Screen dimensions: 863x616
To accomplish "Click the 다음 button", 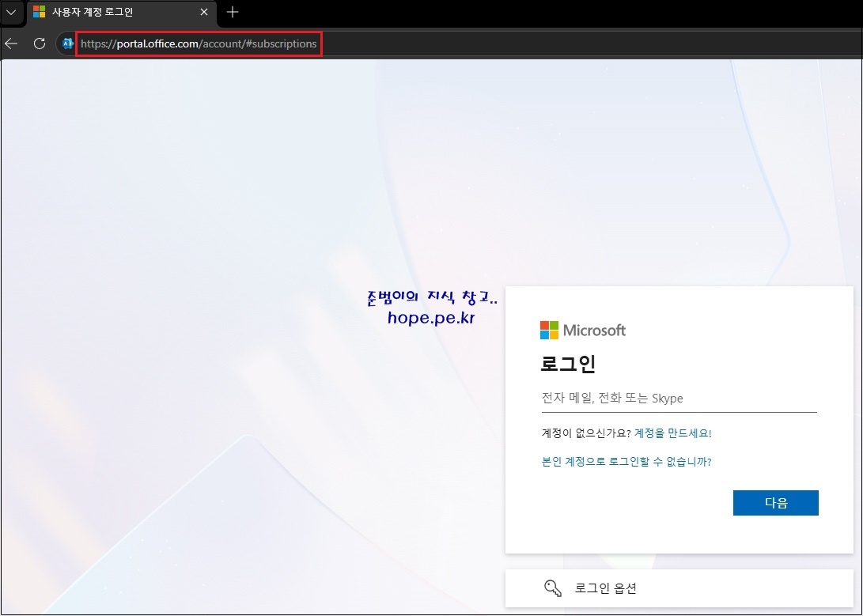I will point(775,503).
